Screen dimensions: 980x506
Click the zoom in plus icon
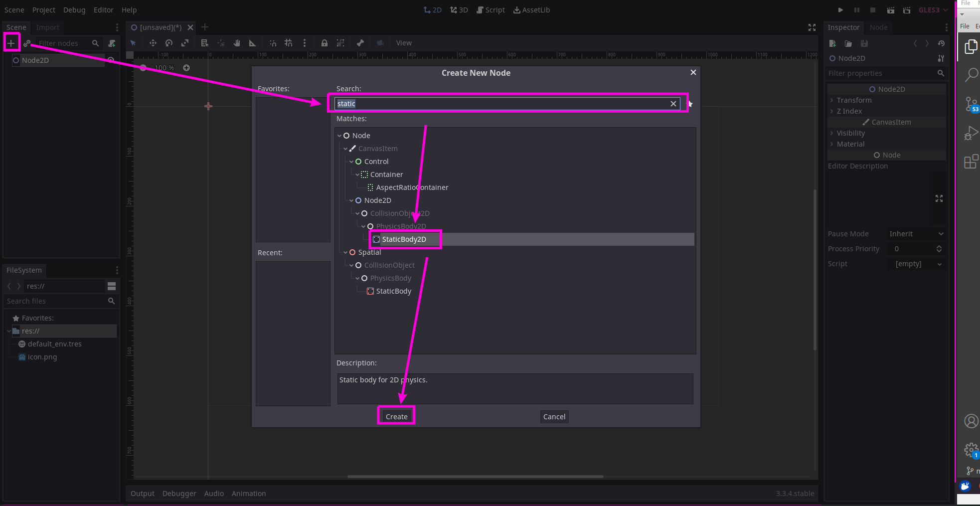tap(186, 68)
